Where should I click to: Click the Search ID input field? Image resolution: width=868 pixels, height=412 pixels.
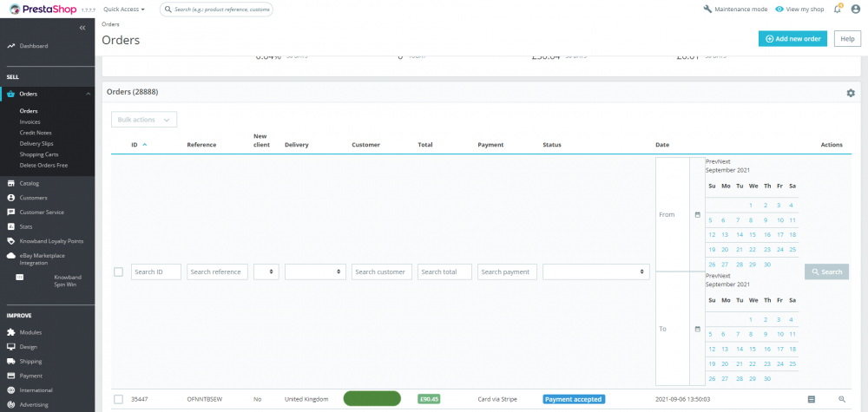tap(156, 271)
